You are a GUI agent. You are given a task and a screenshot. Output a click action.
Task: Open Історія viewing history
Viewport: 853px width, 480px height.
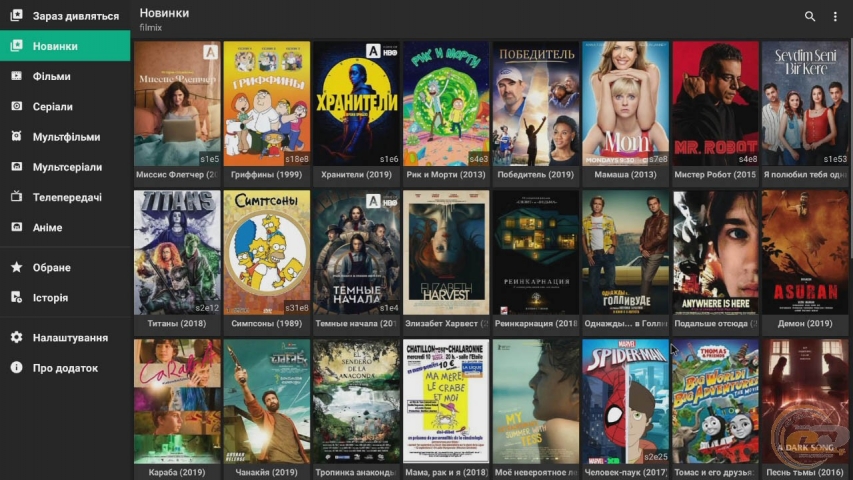(x=65, y=297)
